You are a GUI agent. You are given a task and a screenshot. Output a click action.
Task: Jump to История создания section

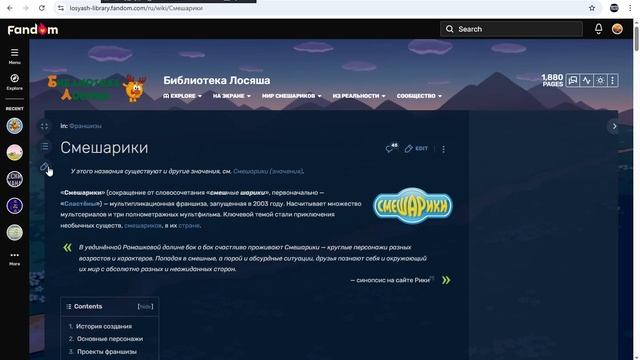click(x=104, y=327)
